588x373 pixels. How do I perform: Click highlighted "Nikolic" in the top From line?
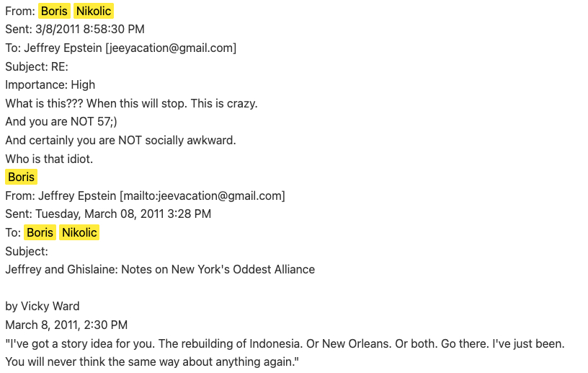(x=93, y=11)
